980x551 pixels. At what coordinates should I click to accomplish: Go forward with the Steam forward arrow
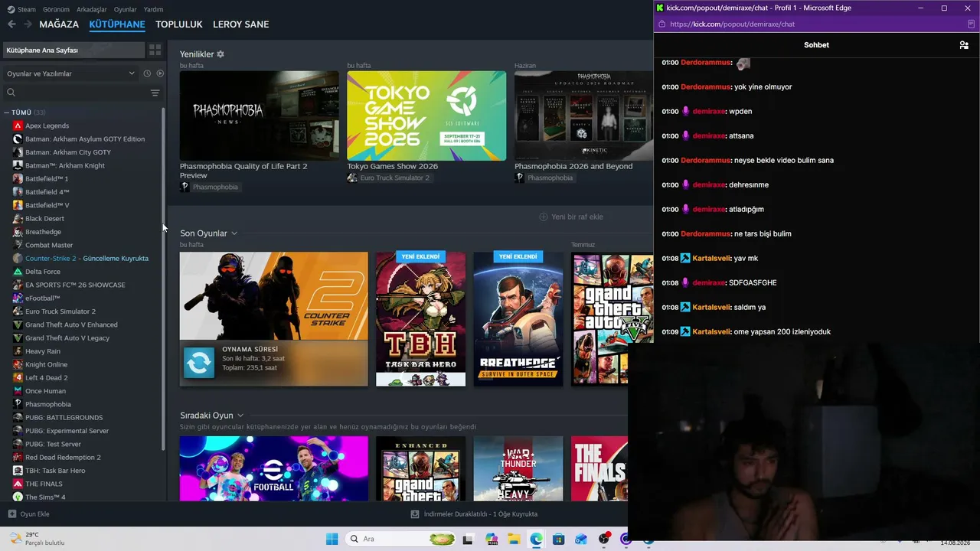coord(28,24)
